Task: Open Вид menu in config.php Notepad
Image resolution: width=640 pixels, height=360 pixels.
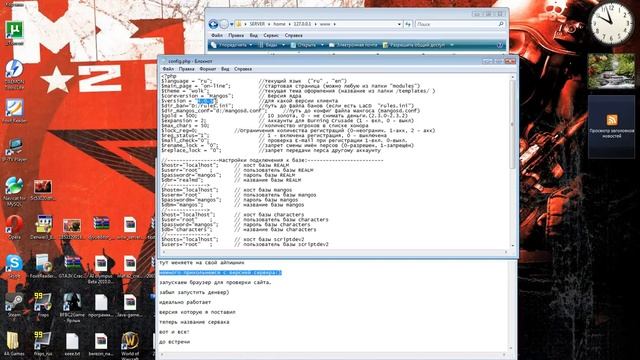Action: 225,69
